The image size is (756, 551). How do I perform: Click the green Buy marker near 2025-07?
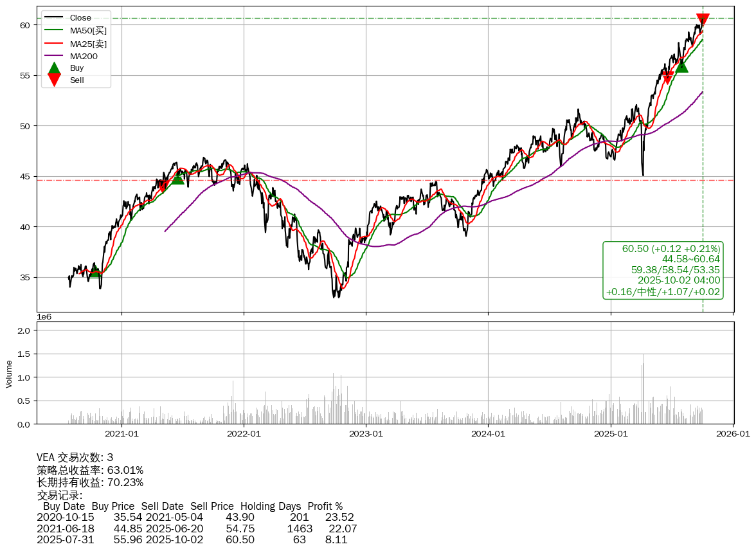[681, 66]
